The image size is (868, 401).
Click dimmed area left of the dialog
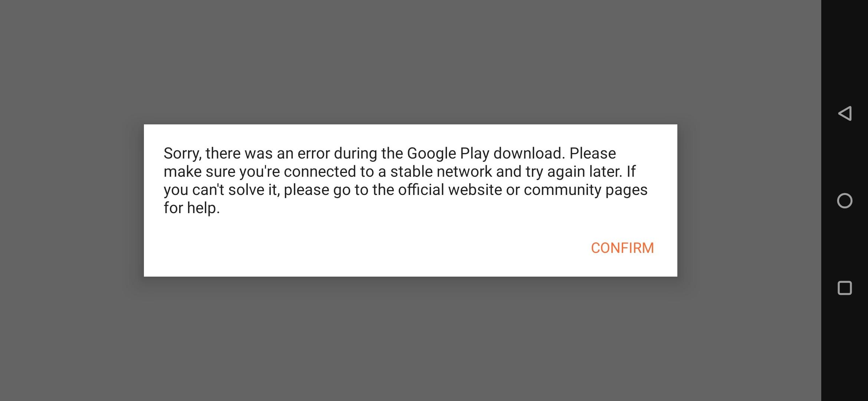coord(72,200)
